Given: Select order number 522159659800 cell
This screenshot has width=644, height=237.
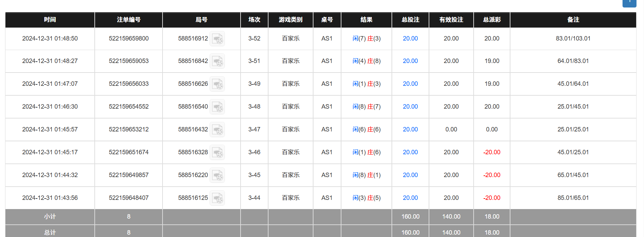Looking at the screenshot, I should [x=129, y=38].
